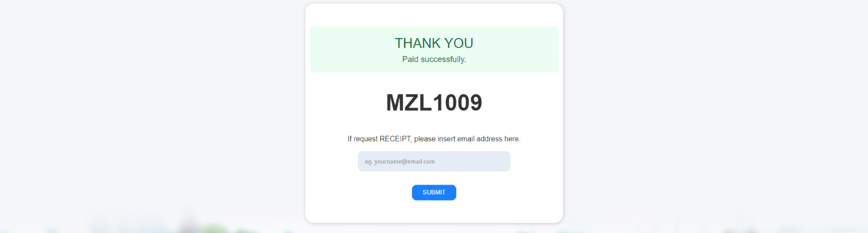
Task: Click the words "please insert" in the instruction
Action: click(435, 139)
